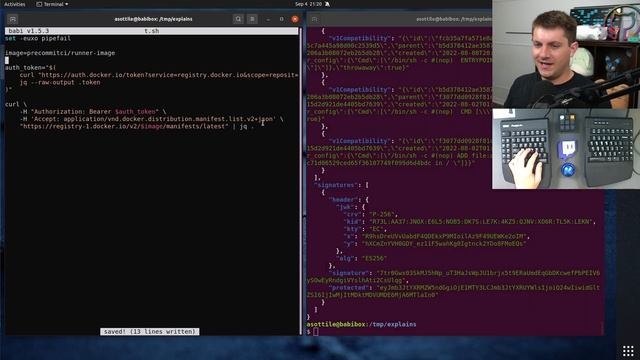
Task: Click the right terminal command input cursor
Action: coord(316,332)
